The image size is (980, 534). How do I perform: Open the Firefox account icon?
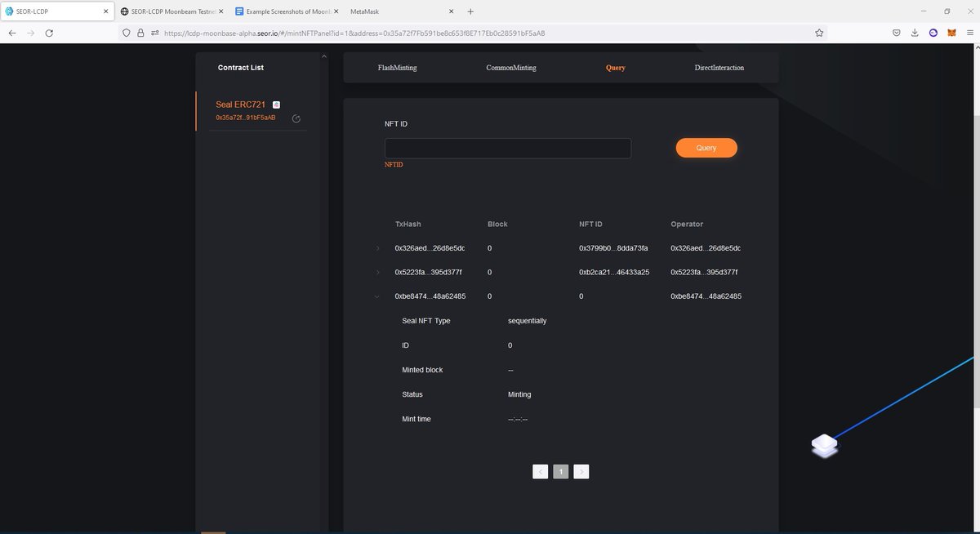click(x=933, y=33)
